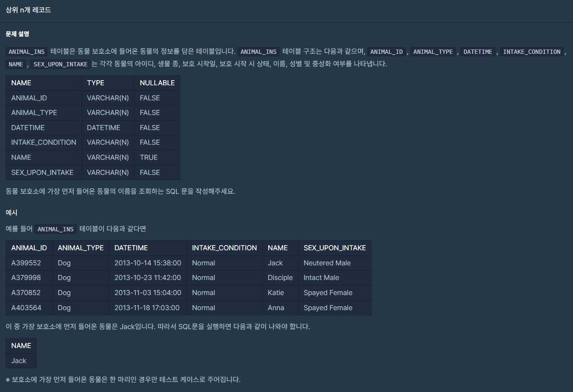Select the 2013-10-23 11:42:00 datetime cell
Viewport: 573px width, 392px height.
pos(147,277)
